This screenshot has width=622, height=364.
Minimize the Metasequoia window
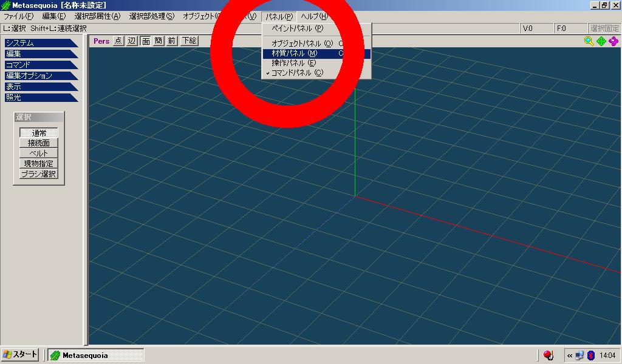(595, 5)
